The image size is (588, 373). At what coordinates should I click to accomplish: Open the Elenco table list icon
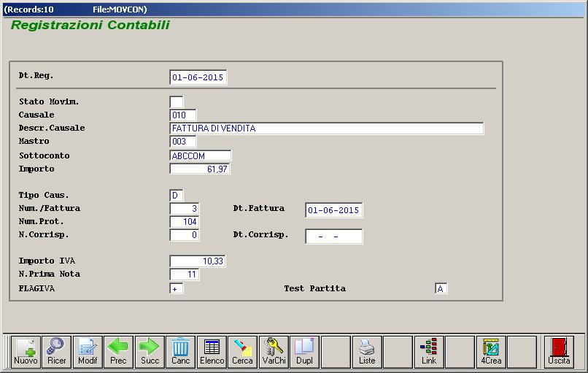click(x=212, y=352)
